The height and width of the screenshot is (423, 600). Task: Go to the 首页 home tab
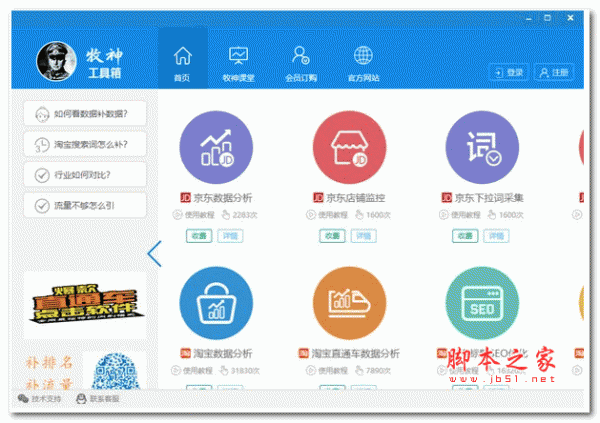click(182, 60)
